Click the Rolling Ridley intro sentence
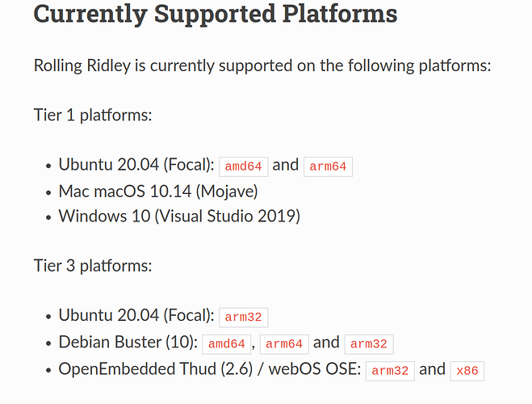The image size is (532, 404). tap(262, 65)
